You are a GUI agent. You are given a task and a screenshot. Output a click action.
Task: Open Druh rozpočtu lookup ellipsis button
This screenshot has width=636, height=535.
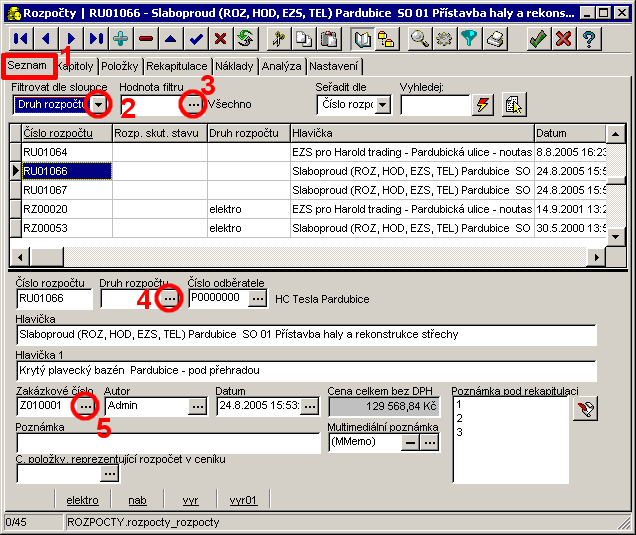pos(170,298)
